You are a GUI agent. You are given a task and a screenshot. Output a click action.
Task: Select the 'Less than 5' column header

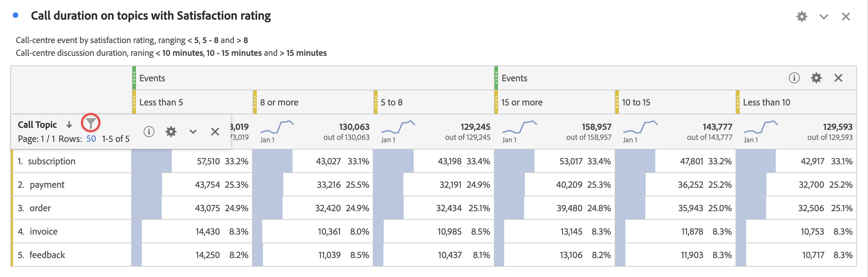pos(161,102)
